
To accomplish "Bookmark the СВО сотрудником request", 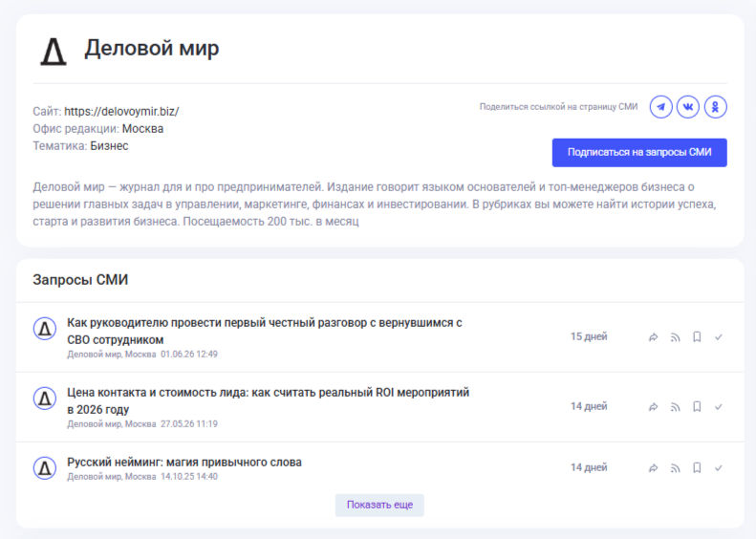I will point(697,337).
